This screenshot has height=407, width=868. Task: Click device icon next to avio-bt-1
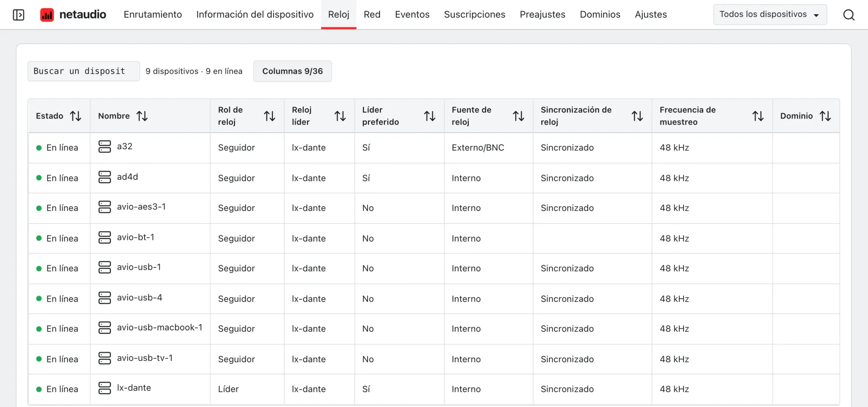click(x=105, y=237)
